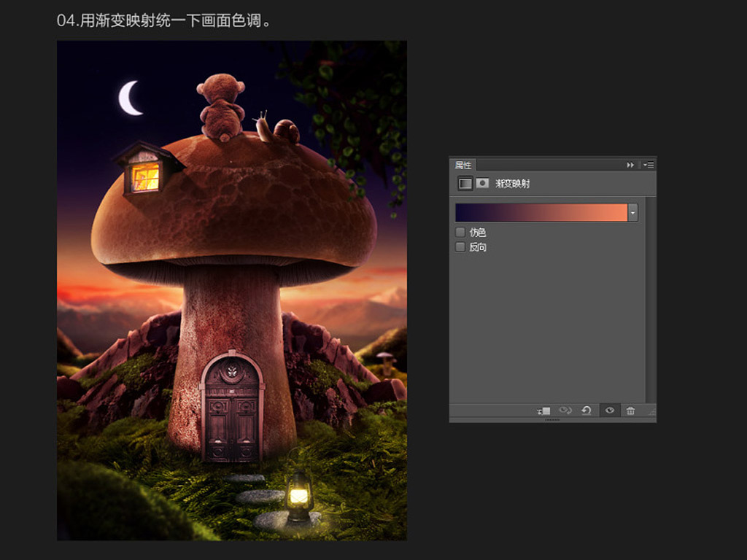This screenshot has width=747, height=560.
Task: Switch to the layer mask icon
Action: pos(482,183)
